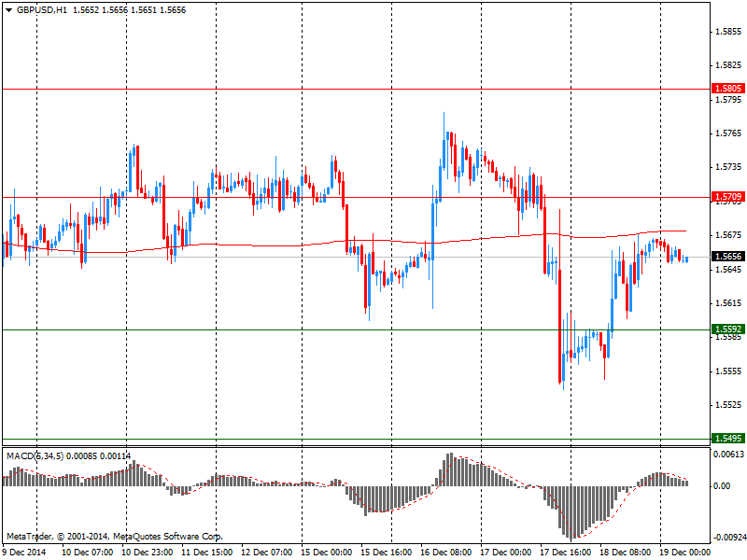Click the 1.5825 price scale value
747x560 pixels.
(728, 64)
